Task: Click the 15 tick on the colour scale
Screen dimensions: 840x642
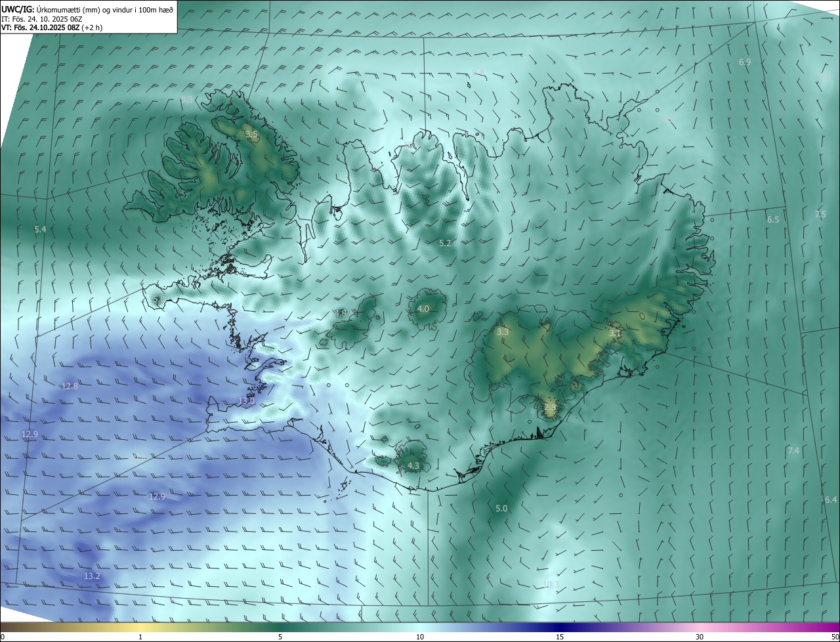Action: click(x=560, y=637)
